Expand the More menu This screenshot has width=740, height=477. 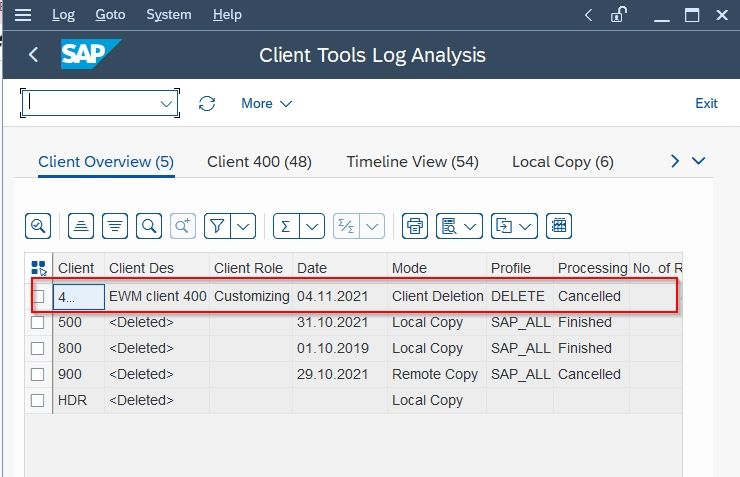point(267,103)
